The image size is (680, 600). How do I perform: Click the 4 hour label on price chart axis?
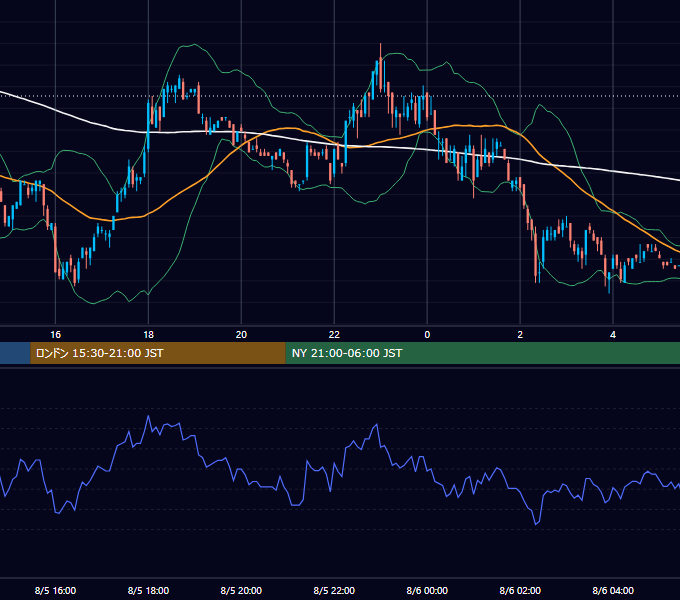[613, 335]
